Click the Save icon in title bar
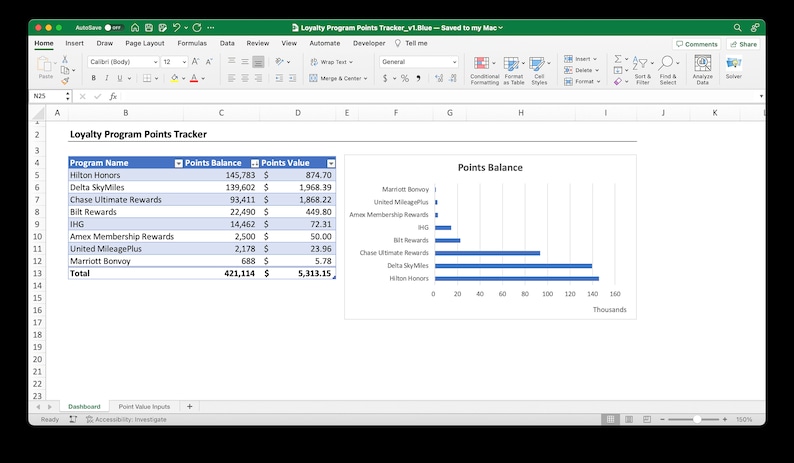This screenshot has width=794, height=463. click(x=149, y=28)
